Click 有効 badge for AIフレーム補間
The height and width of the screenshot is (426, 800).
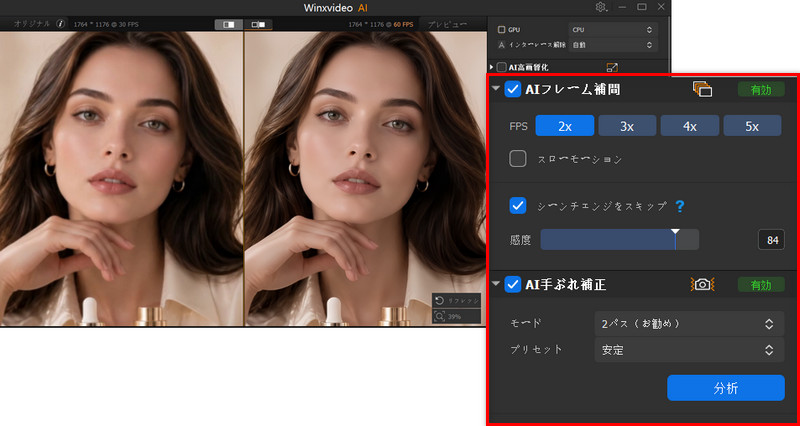click(x=761, y=89)
